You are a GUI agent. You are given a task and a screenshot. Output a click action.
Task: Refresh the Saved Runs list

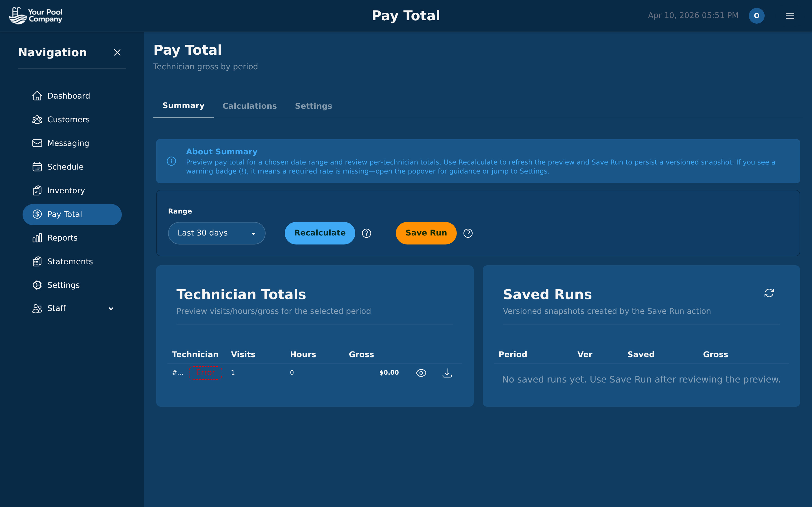[x=769, y=293]
